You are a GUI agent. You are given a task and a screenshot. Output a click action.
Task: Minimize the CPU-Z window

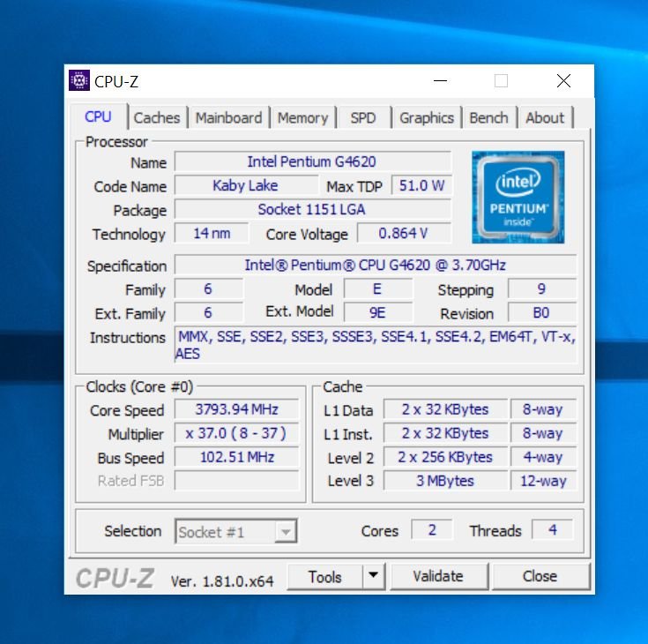coord(441,80)
